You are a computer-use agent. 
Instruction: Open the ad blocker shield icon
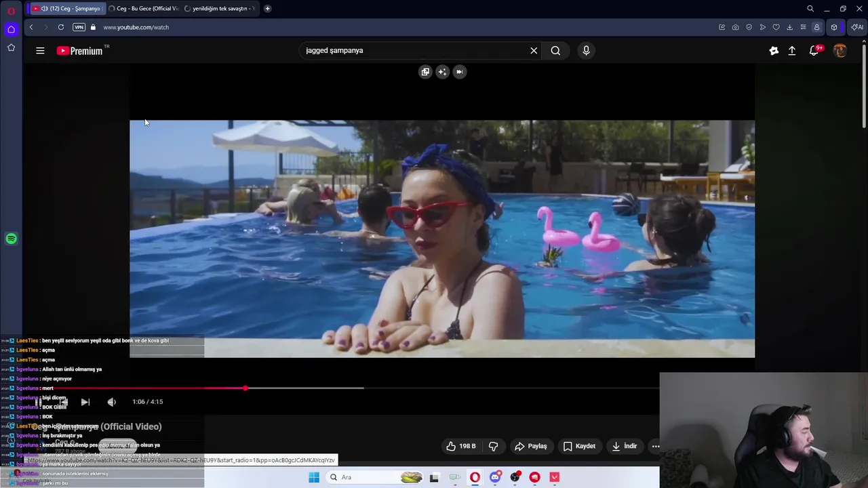[x=749, y=27]
